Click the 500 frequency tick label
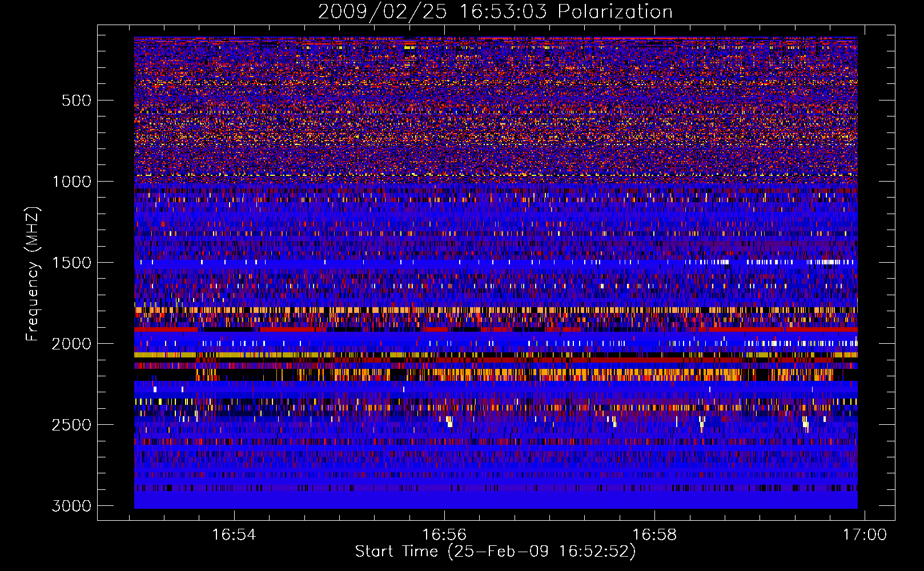Viewport: 924px width, 571px height. click(x=76, y=100)
